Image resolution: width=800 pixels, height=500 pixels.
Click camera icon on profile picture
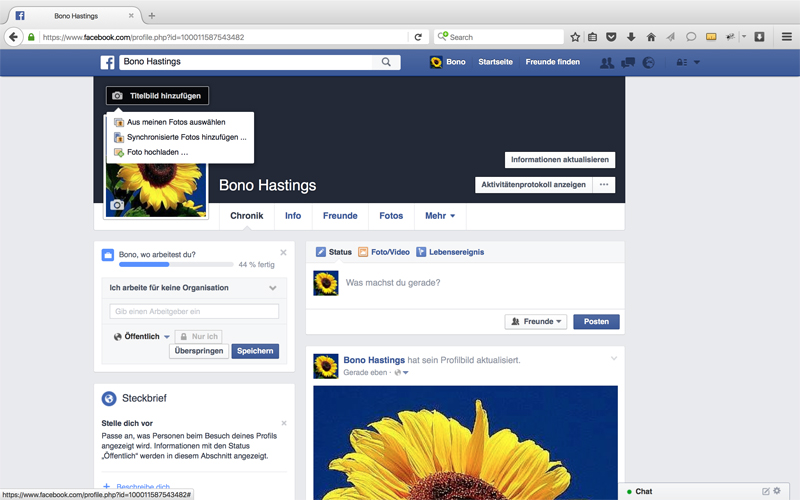[117, 205]
